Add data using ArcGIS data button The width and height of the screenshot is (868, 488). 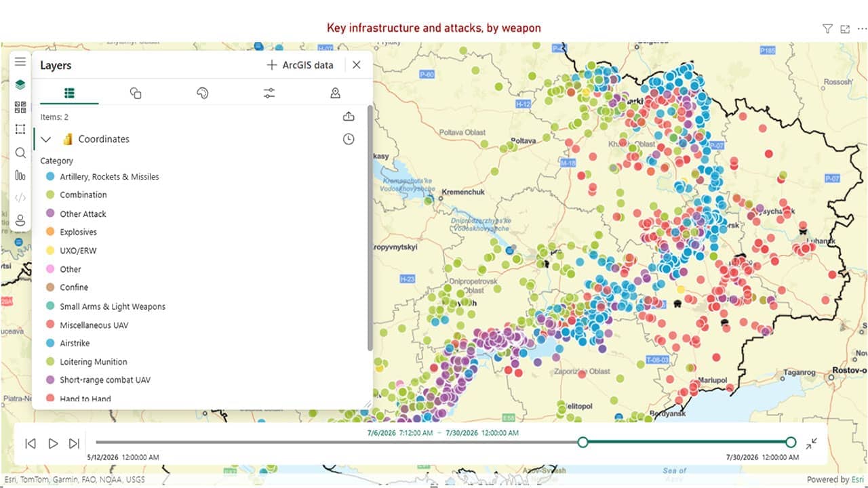point(300,65)
